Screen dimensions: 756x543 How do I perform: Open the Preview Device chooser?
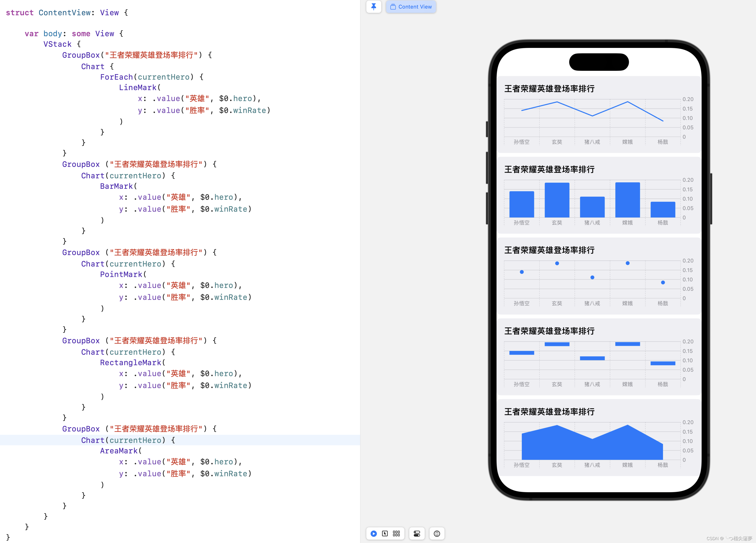[x=437, y=534]
